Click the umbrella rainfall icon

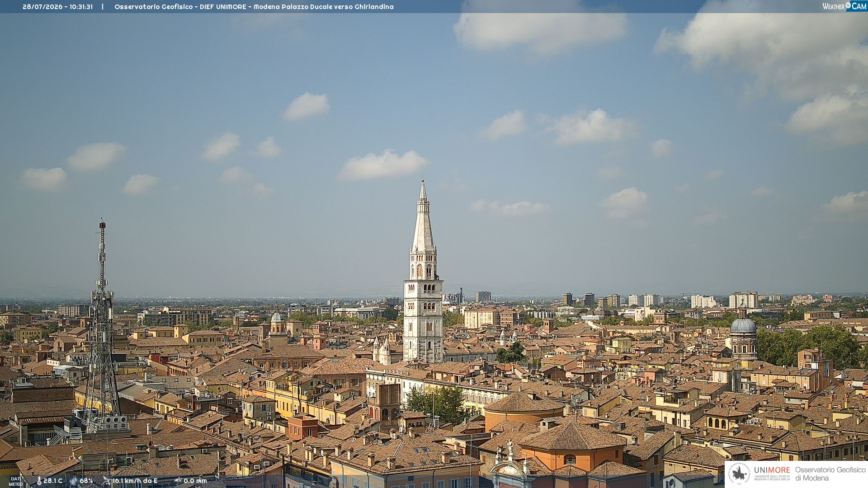(x=178, y=481)
